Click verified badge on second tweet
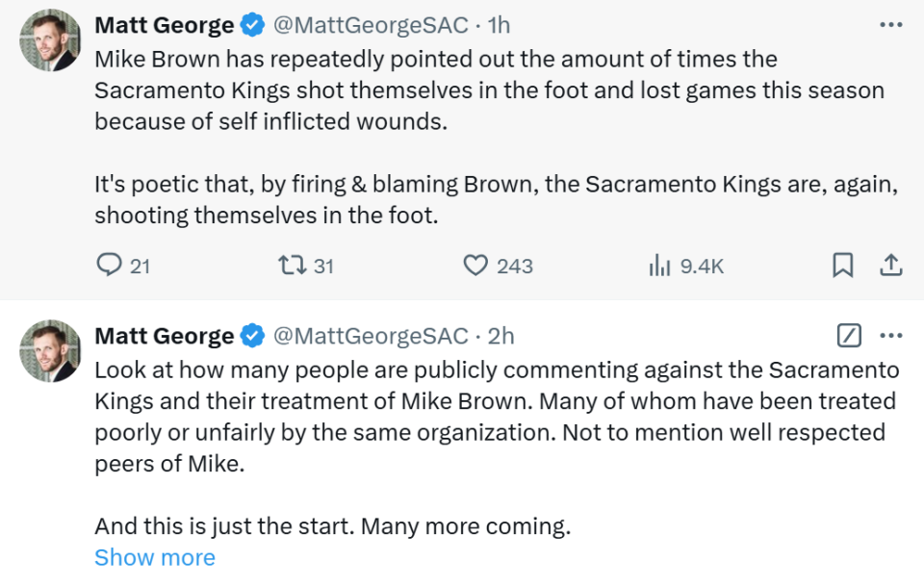 click(253, 336)
